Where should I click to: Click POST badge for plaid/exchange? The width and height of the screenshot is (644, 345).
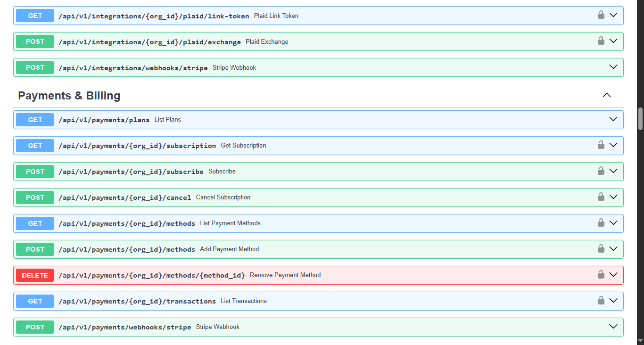tap(35, 41)
